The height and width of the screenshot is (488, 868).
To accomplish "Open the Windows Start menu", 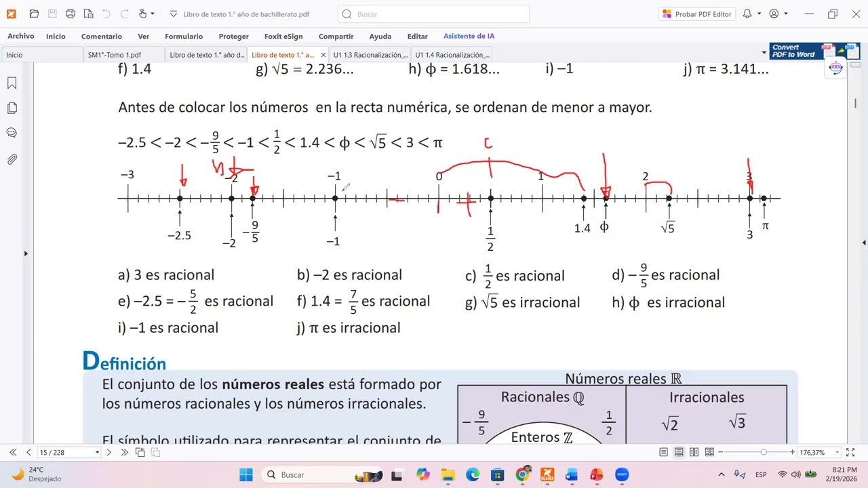I will (245, 474).
